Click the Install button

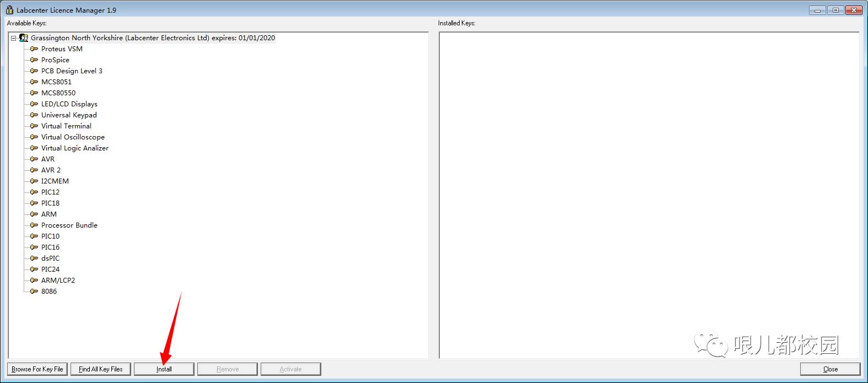click(164, 369)
